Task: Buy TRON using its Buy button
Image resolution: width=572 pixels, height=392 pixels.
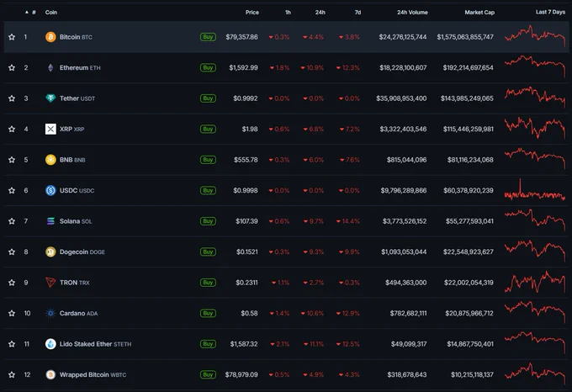Action: click(208, 283)
